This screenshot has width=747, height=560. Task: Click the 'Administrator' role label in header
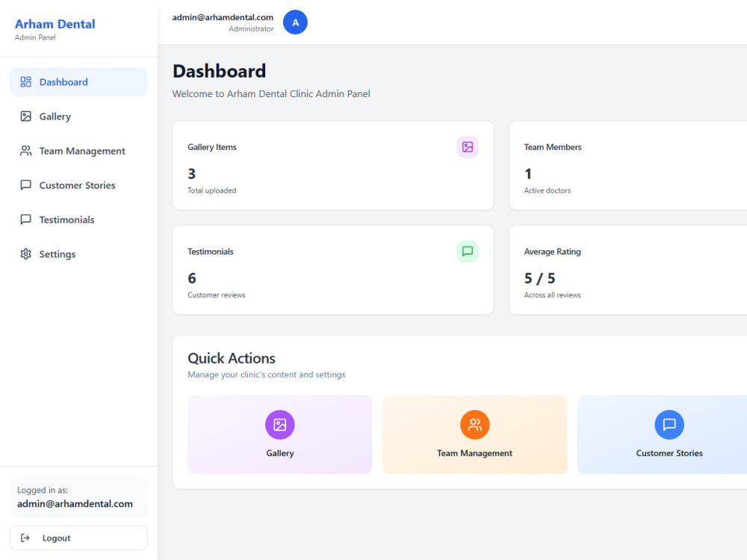click(251, 28)
